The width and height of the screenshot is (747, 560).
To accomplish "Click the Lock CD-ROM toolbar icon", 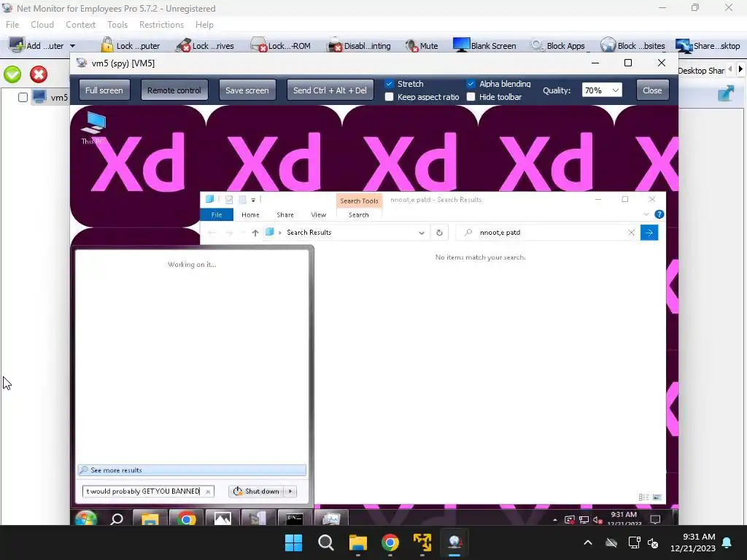I will click(258, 44).
